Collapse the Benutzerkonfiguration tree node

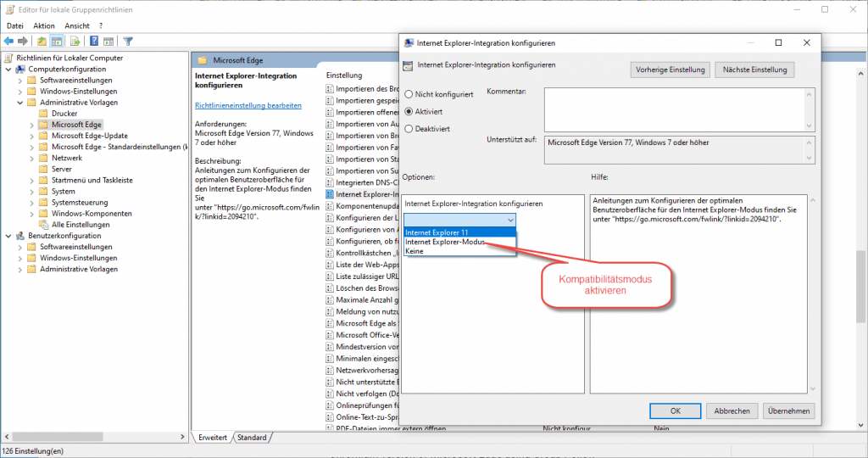pos(8,236)
